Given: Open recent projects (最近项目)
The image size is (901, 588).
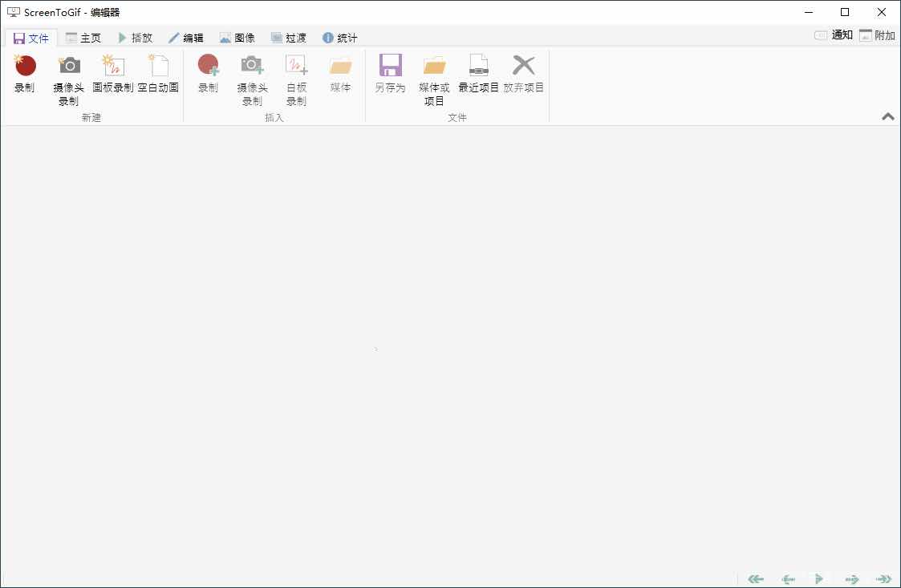Looking at the screenshot, I should tap(479, 74).
